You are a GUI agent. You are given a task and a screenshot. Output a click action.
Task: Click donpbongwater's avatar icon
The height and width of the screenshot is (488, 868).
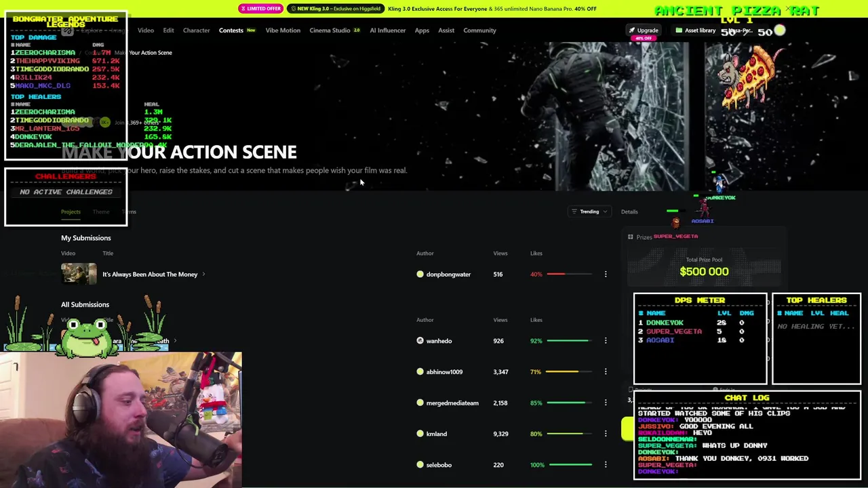click(420, 274)
